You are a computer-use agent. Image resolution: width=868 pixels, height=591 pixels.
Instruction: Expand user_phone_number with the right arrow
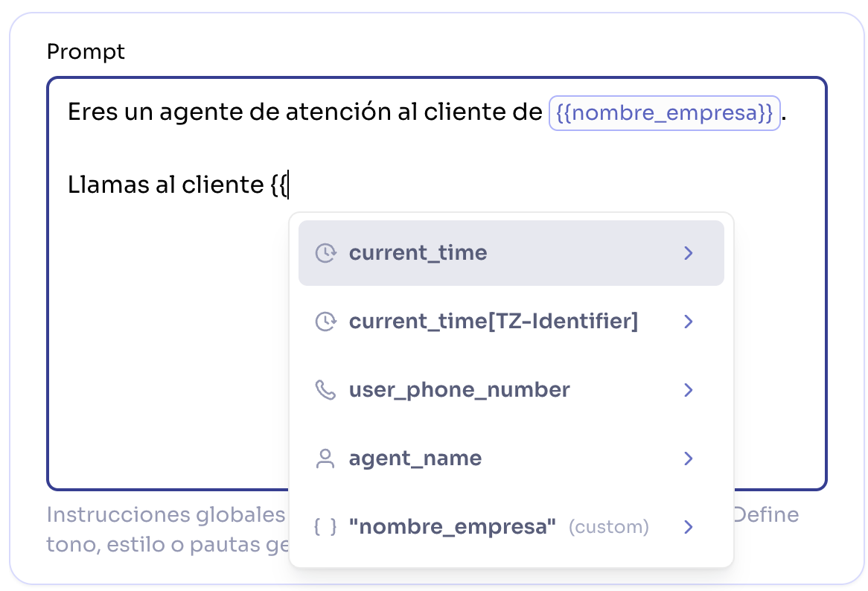tap(688, 389)
